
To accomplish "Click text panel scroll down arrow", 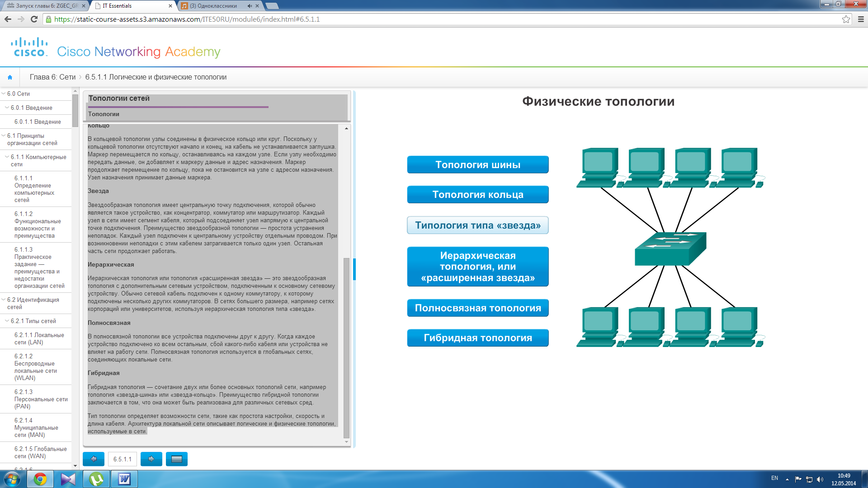I will (x=347, y=441).
